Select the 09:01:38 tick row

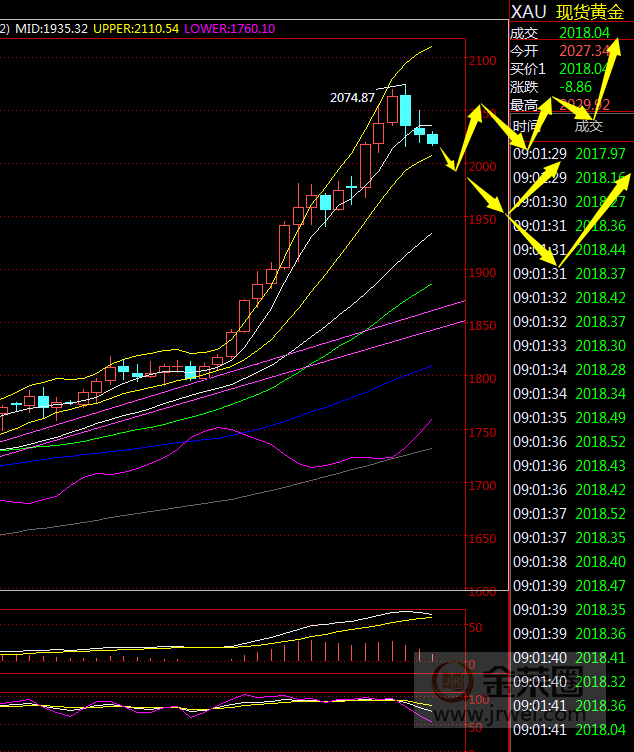[x=570, y=562]
